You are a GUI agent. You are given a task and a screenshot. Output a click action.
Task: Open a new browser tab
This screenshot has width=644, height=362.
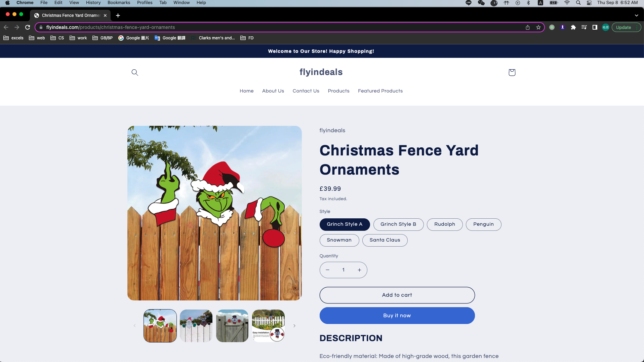(x=118, y=15)
